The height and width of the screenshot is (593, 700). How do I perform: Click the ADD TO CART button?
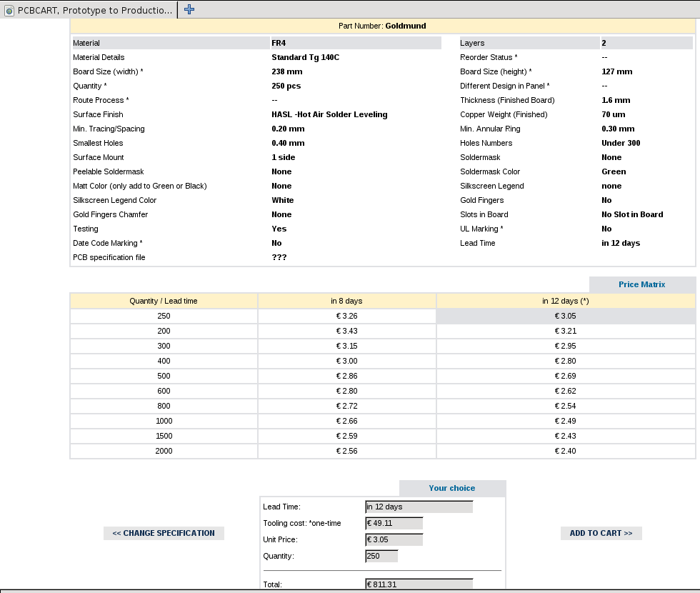tap(601, 533)
